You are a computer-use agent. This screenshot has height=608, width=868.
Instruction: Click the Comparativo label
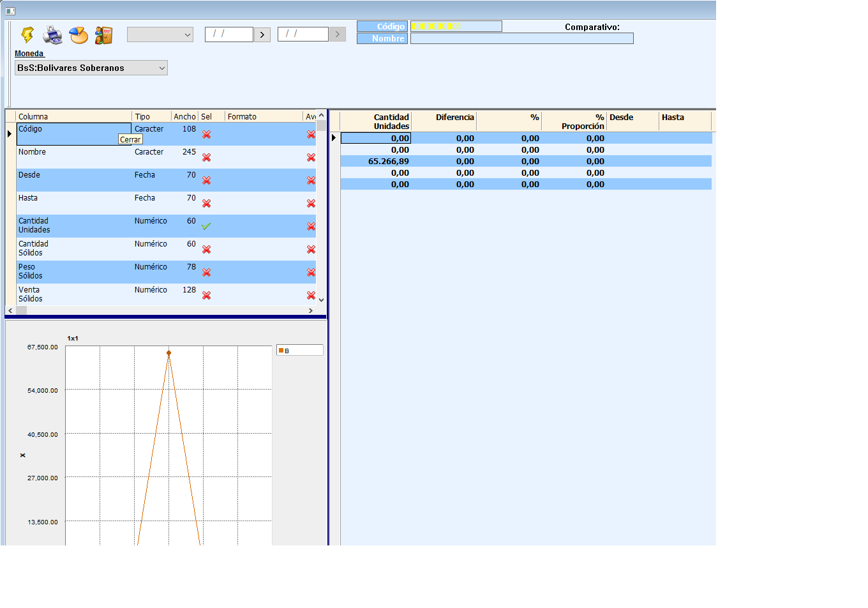592,27
